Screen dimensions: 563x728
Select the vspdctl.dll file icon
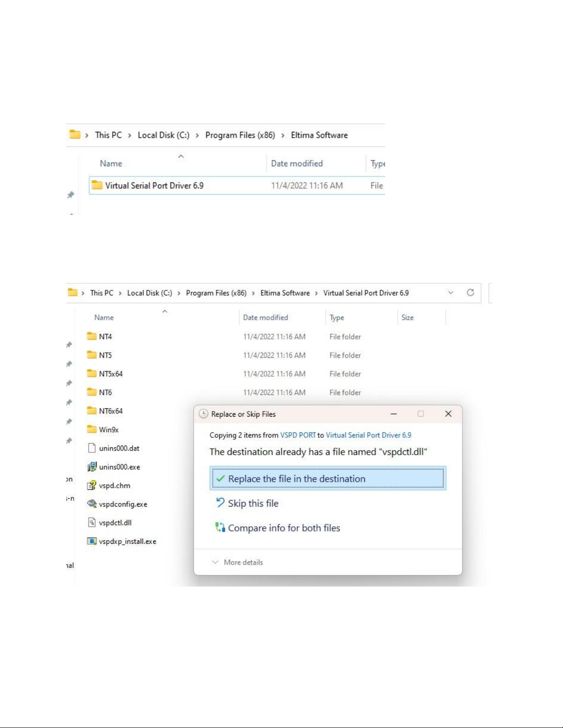pos(92,523)
